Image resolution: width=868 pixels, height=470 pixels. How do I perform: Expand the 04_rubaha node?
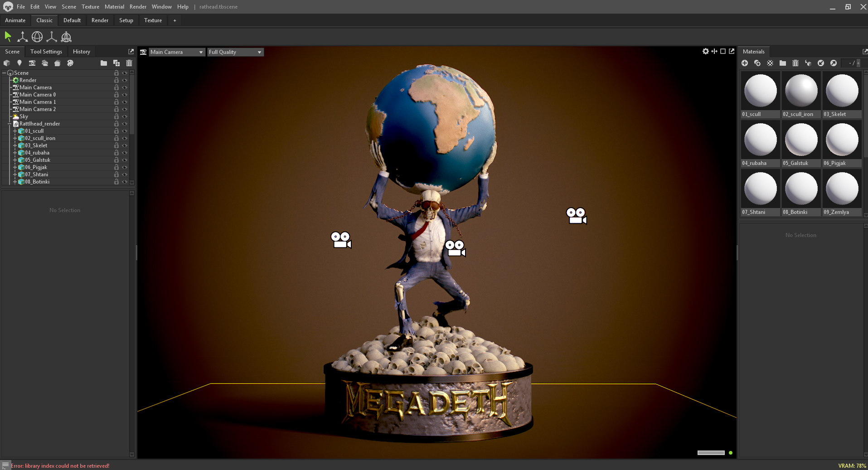coord(15,153)
